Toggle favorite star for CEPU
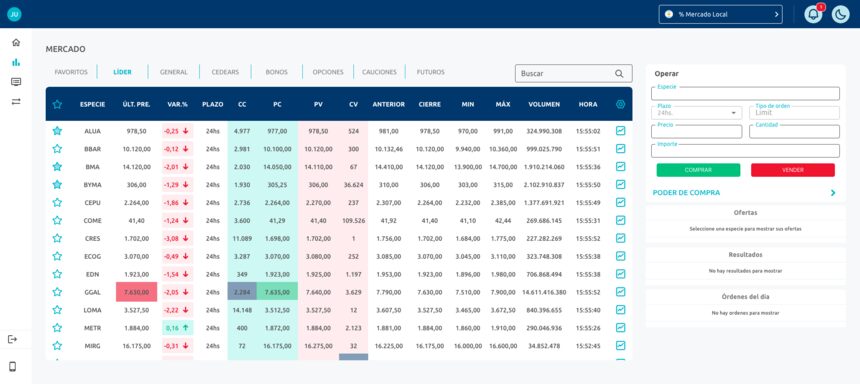The width and height of the screenshot is (860, 384). pos(57,202)
